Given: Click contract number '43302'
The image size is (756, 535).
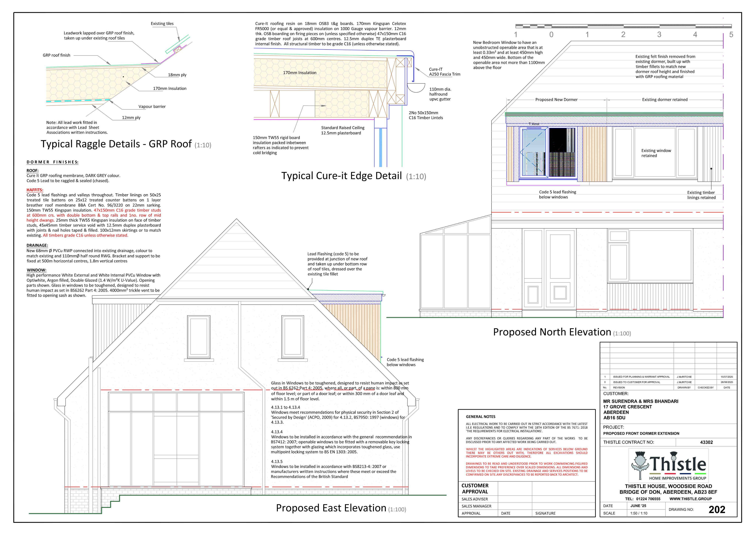Looking at the screenshot, I should 706,442.
